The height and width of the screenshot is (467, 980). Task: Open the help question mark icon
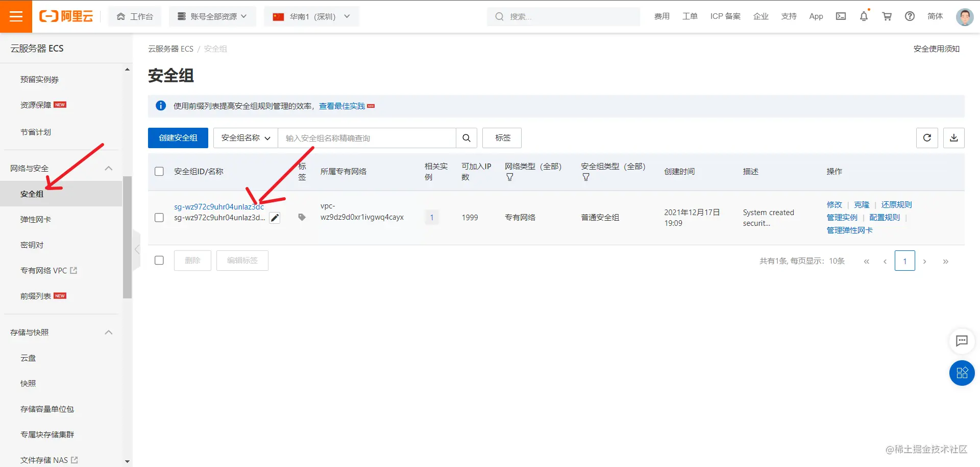point(910,16)
